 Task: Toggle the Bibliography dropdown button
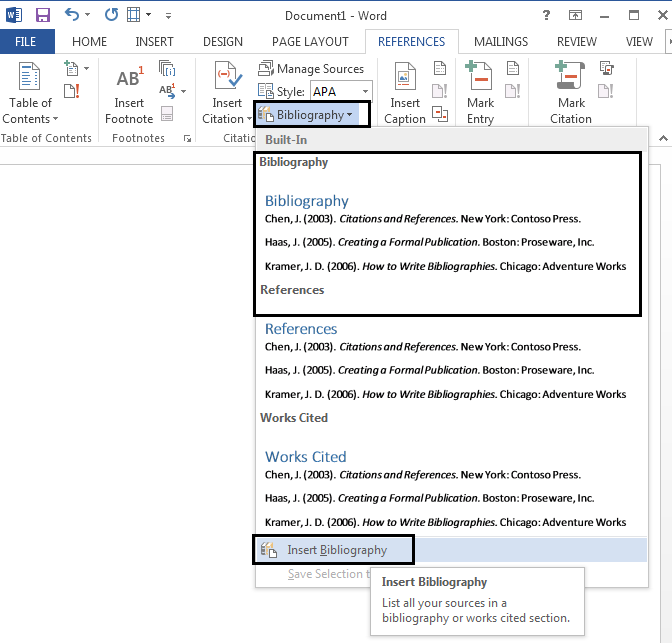307,114
